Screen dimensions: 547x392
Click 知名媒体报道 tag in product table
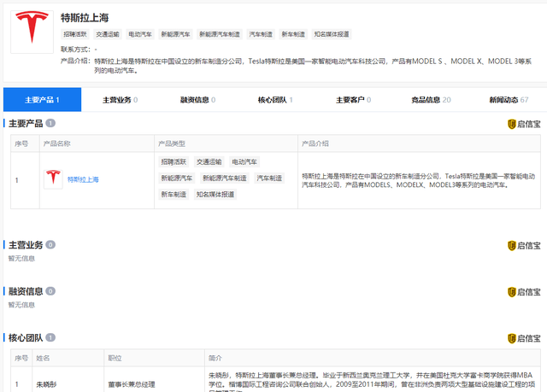(215, 194)
